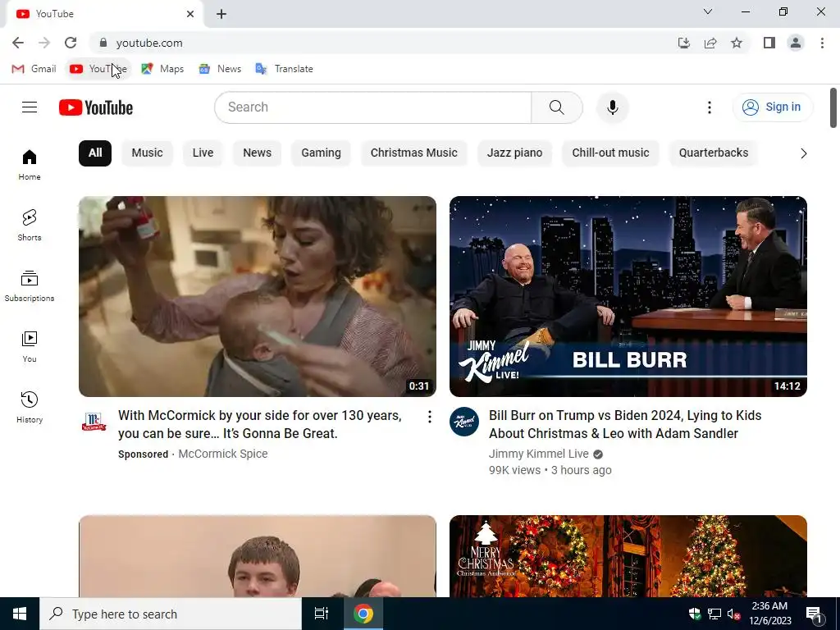Click the page vertical scrollbar thumb
Screen dimensions: 840x630
click(833, 107)
